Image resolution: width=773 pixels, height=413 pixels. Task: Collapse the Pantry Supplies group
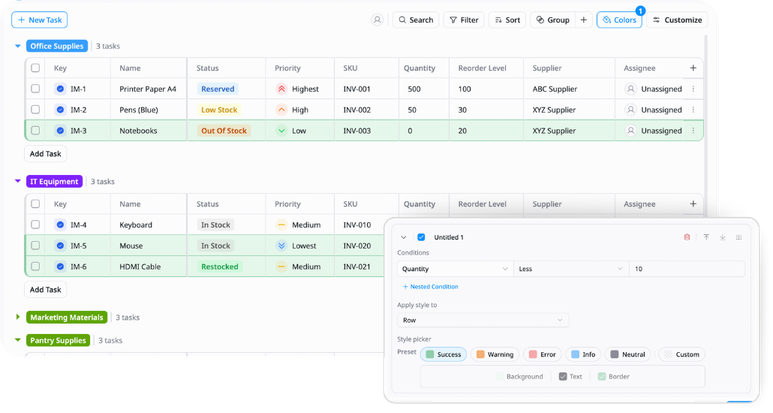pos(18,340)
